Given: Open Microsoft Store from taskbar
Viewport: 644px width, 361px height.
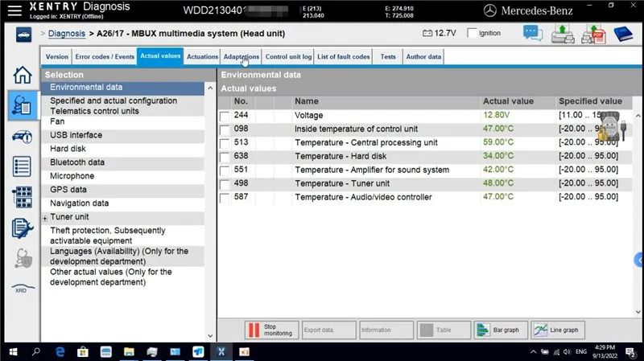Looking at the screenshot, I should (x=83, y=351).
